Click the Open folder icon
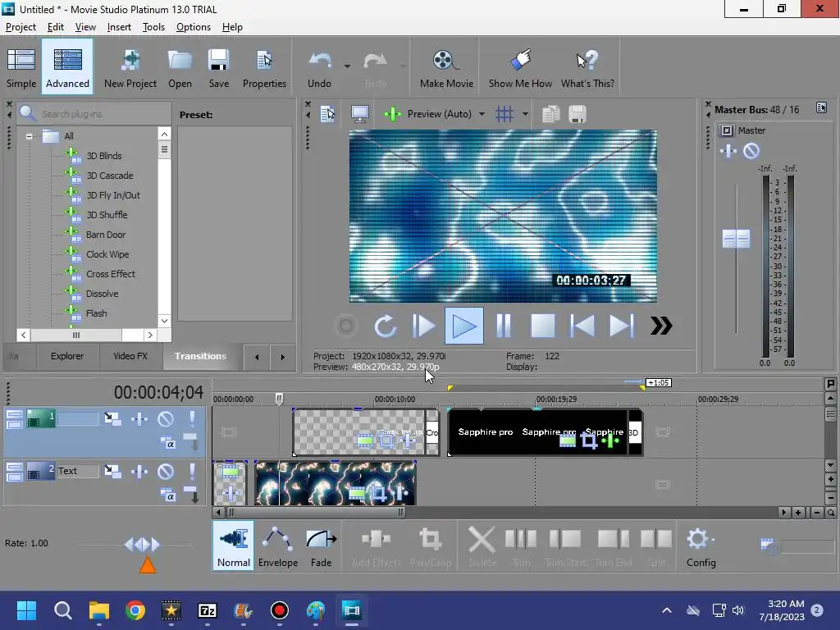 tap(180, 67)
